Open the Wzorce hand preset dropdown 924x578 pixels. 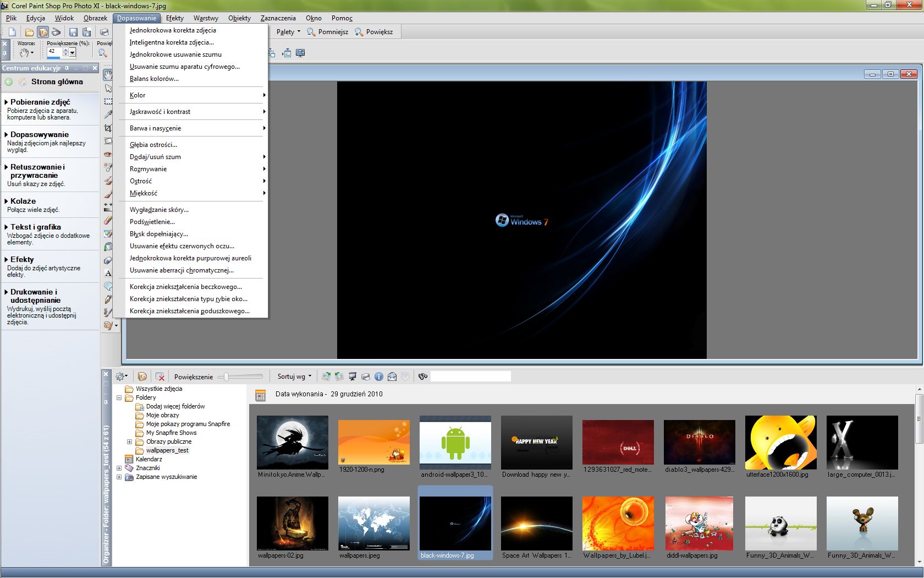(x=27, y=53)
